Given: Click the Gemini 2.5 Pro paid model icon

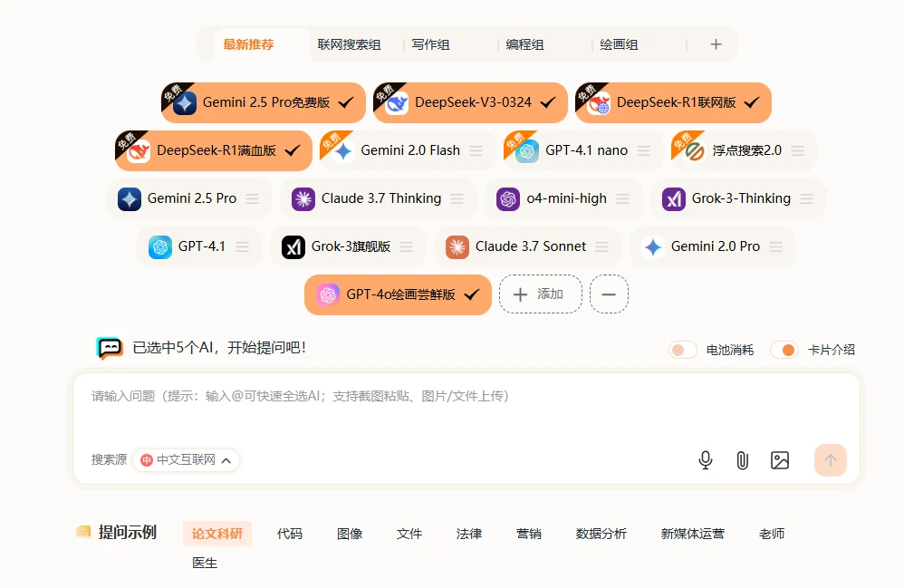Looking at the screenshot, I should tap(130, 199).
